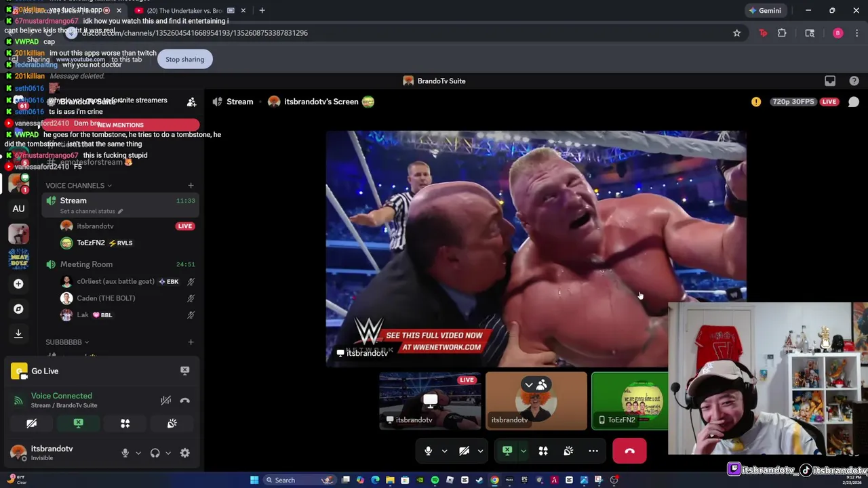Edit Stream channel status pencil
868x488 pixels.
121,211
